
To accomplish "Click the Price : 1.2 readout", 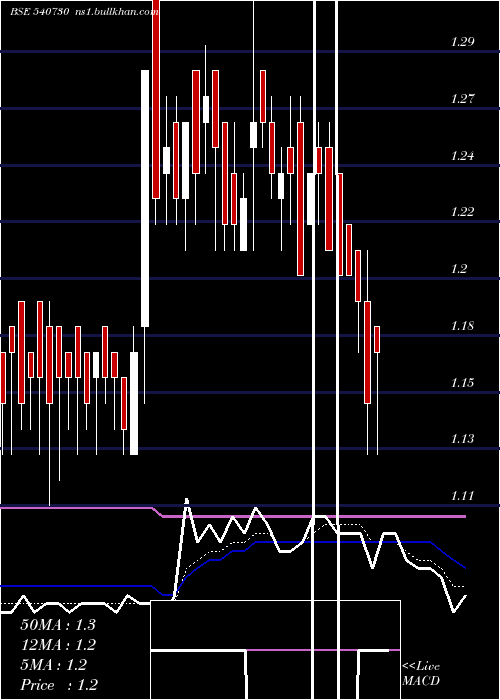I will (x=59, y=685).
